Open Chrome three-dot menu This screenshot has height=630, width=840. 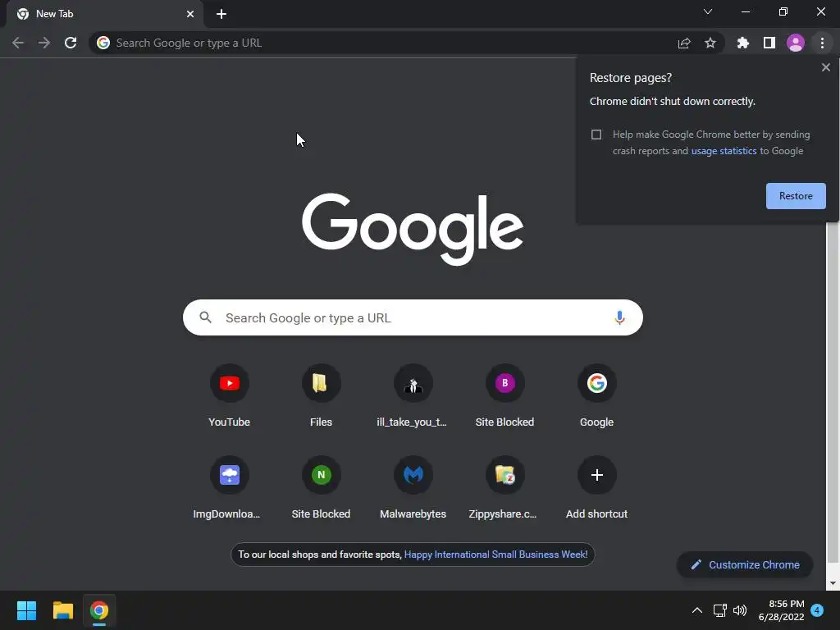click(x=822, y=43)
